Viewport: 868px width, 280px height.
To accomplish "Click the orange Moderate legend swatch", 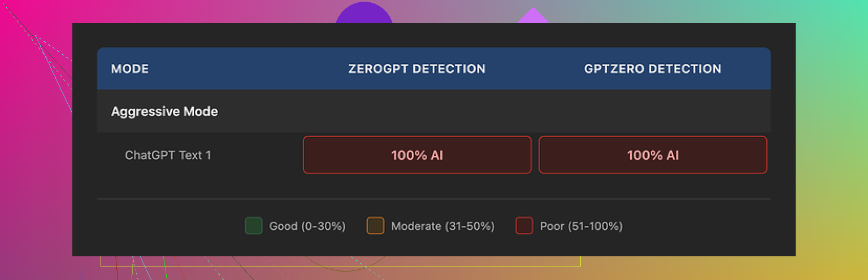I will coord(375,226).
